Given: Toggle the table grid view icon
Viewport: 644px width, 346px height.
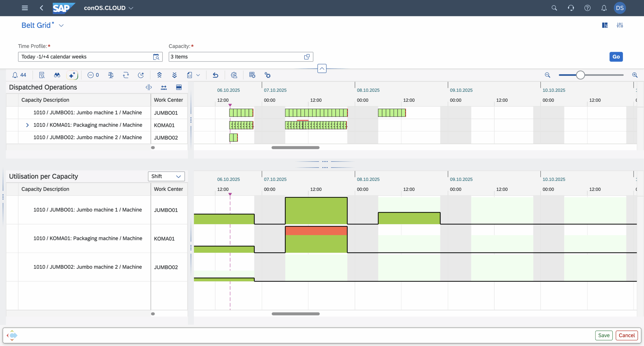Looking at the screenshot, I should pos(179,87).
